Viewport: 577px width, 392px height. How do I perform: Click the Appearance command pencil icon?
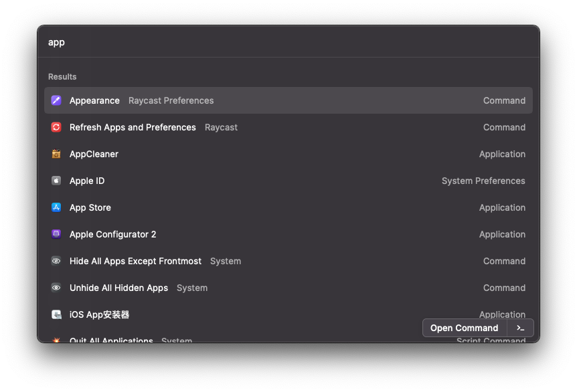pos(56,100)
